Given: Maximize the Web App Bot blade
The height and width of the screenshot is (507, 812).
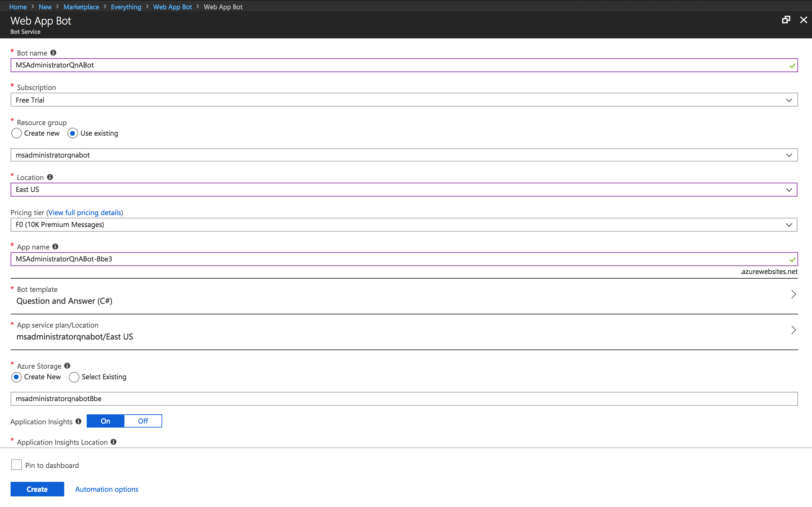Looking at the screenshot, I should (786, 20).
